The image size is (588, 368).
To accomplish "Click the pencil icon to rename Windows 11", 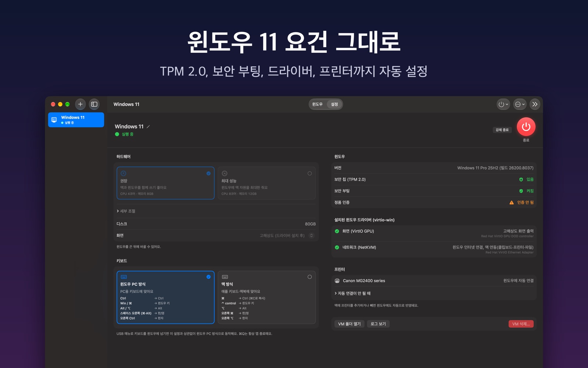I will 148,127.
